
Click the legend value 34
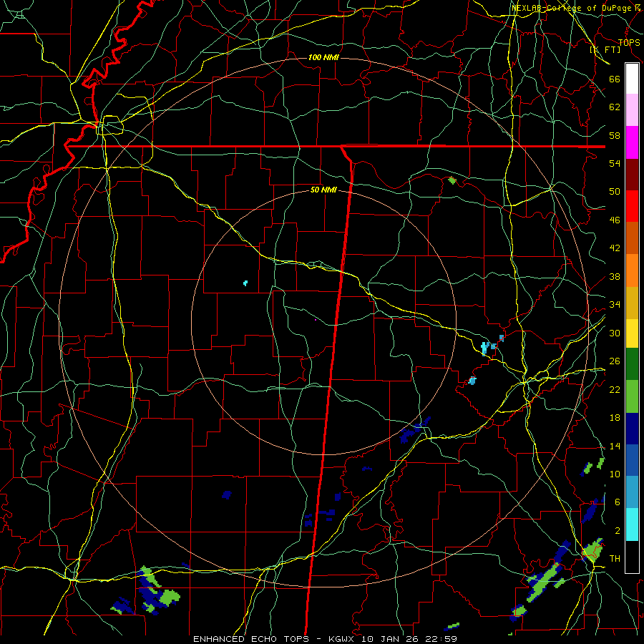[615, 305]
